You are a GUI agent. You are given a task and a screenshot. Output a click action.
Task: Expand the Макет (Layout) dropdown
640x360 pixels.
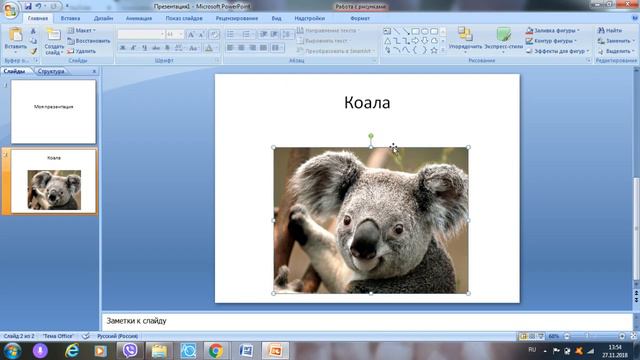(82, 30)
